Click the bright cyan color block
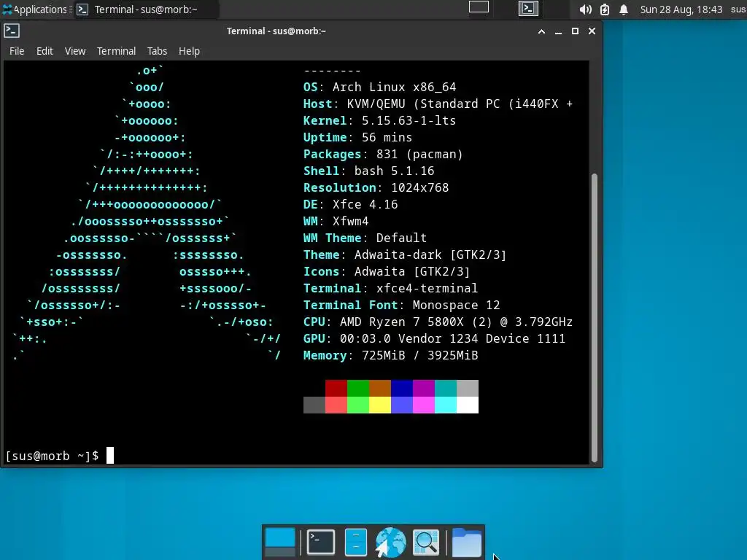 (x=446, y=405)
